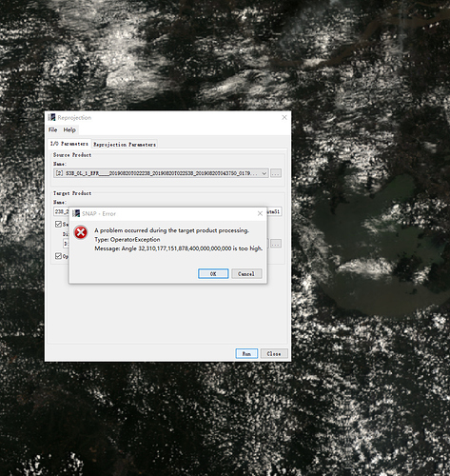The height and width of the screenshot is (476, 450).
Task: Switch to the Reprojection Parameters tab
Action: [x=125, y=145]
